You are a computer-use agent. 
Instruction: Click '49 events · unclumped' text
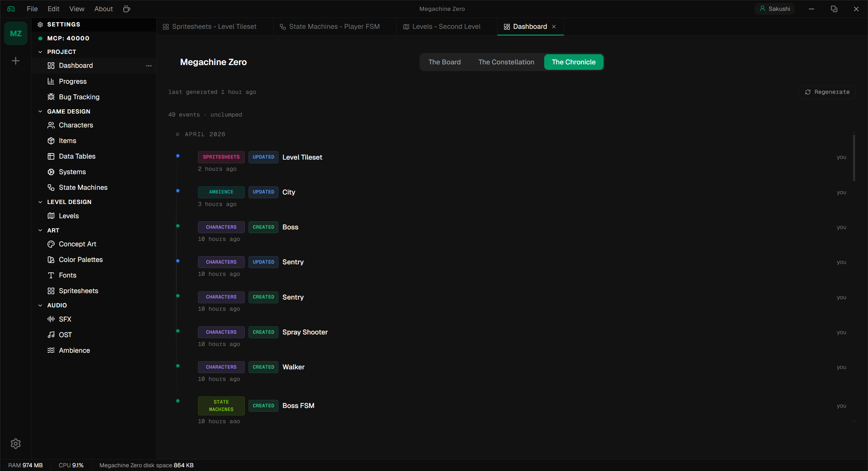[205, 115]
